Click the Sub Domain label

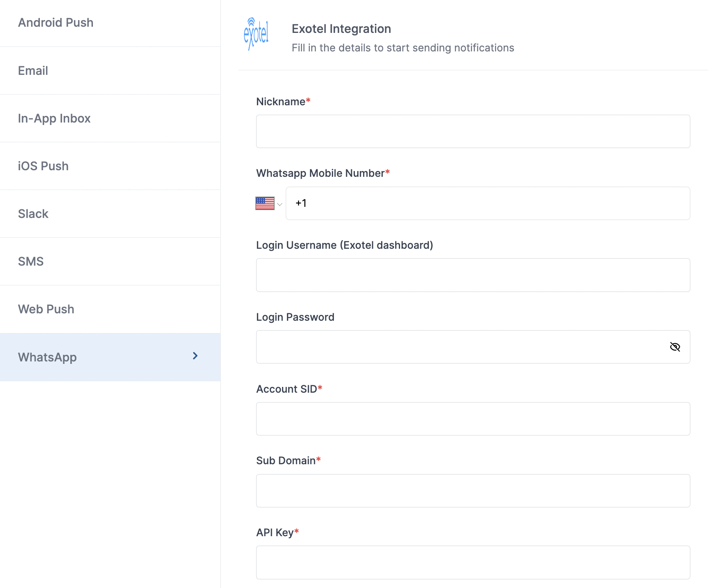pos(288,461)
